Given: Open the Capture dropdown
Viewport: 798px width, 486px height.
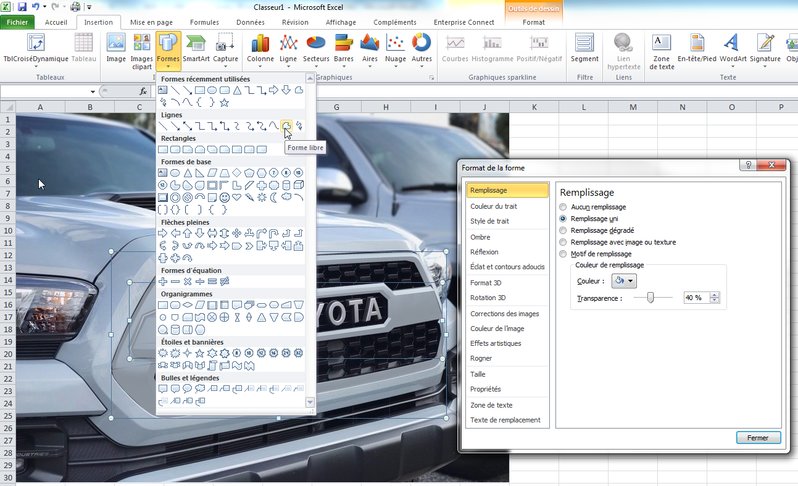Looking at the screenshot, I should 225,49.
